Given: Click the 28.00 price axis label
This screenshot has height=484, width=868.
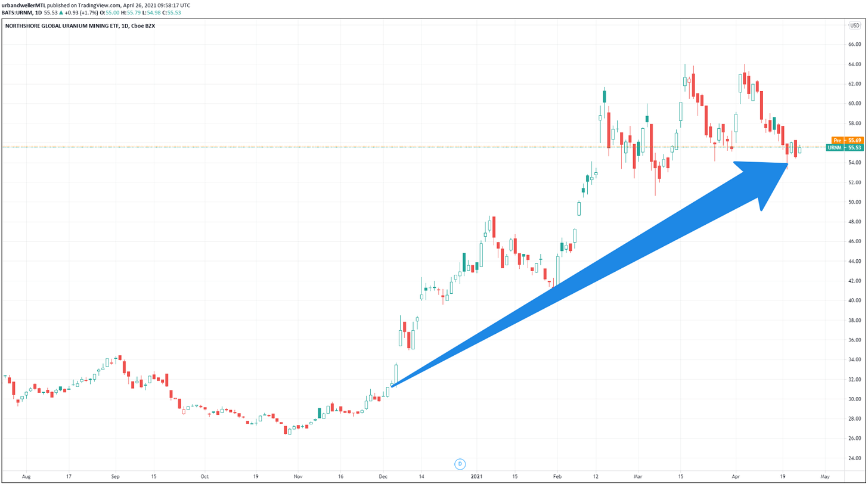Looking at the screenshot, I should (x=854, y=418).
